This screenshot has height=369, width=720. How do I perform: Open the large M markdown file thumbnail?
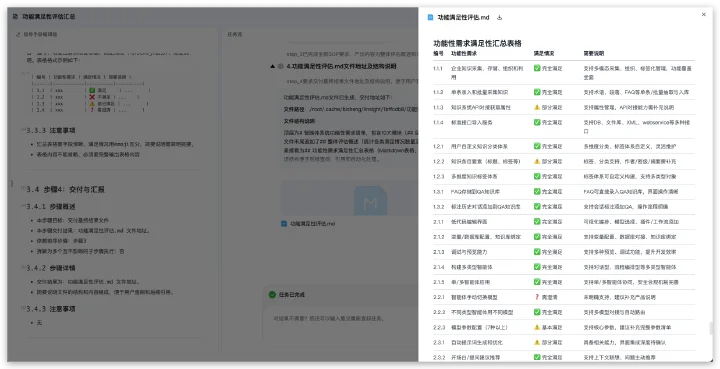pos(370,201)
